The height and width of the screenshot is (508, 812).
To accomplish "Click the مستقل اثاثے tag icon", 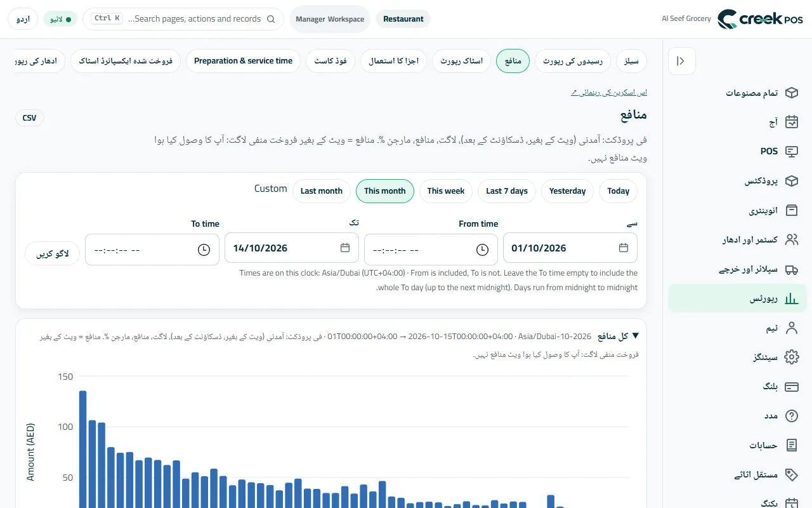I will 791,474.
